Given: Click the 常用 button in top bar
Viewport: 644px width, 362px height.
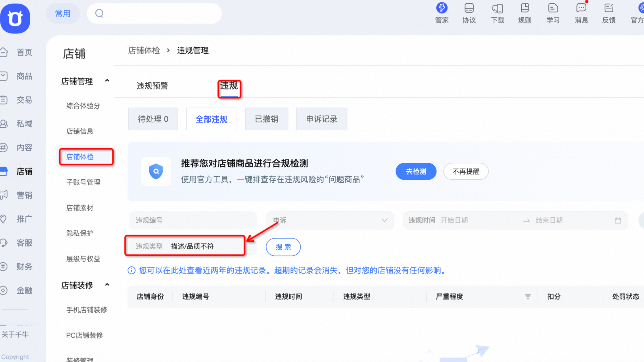Looking at the screenshot, I should (63, 13).
